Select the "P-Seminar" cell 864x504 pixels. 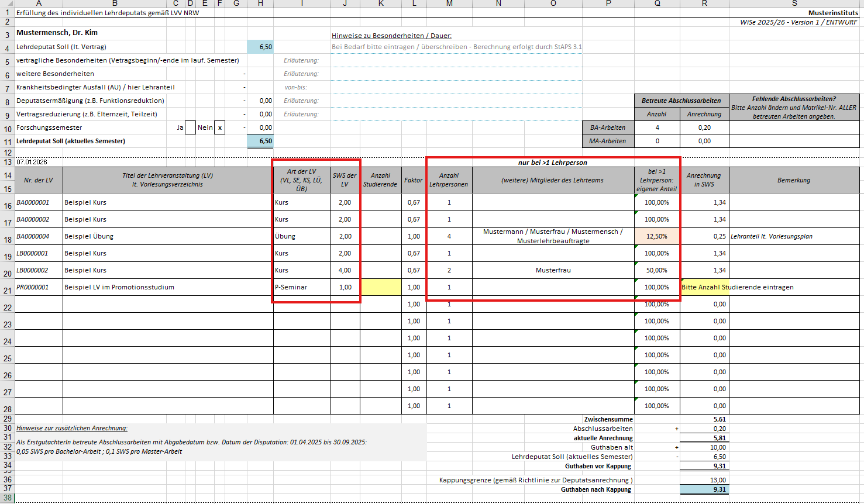301,287
